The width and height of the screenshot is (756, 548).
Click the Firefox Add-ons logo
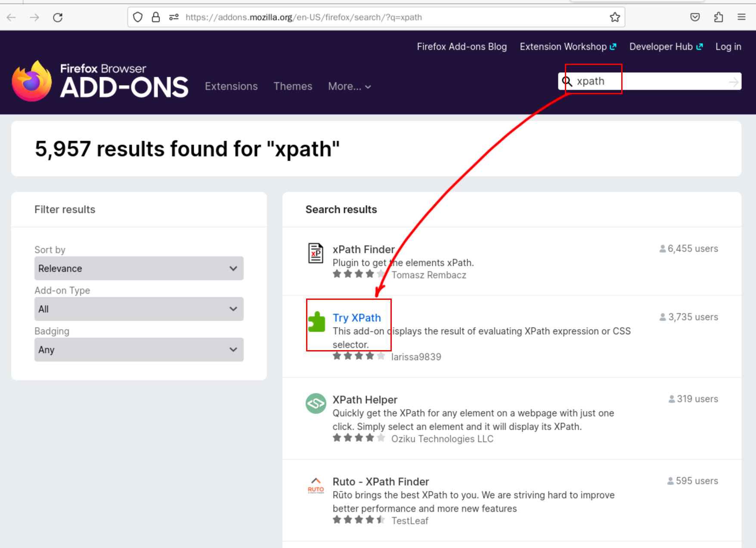[100, 81]
